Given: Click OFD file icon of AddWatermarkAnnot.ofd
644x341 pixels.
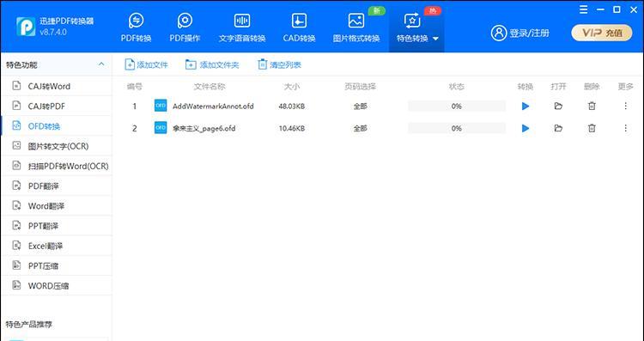Looking at the screenshot, I should point(161,106).
